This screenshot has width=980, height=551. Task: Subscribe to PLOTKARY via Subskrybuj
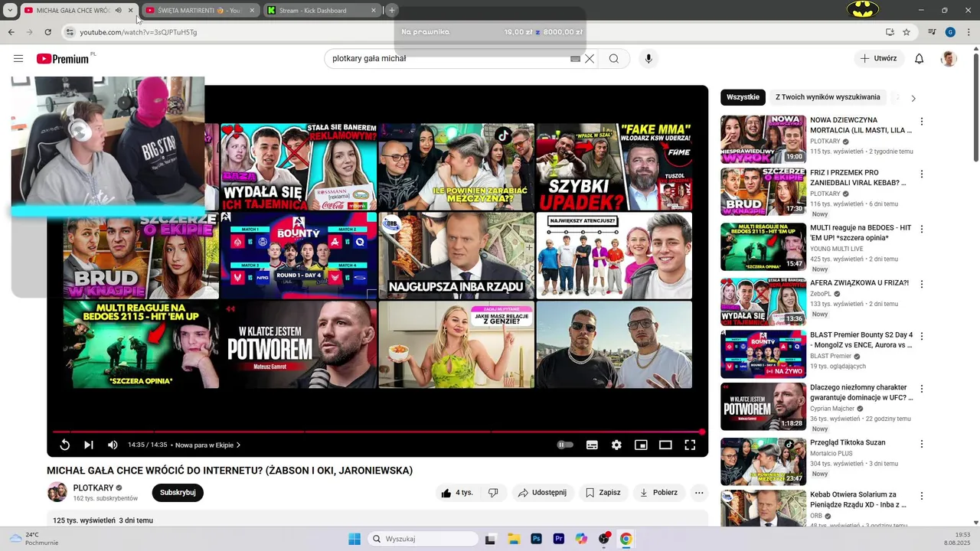point(178,493)
